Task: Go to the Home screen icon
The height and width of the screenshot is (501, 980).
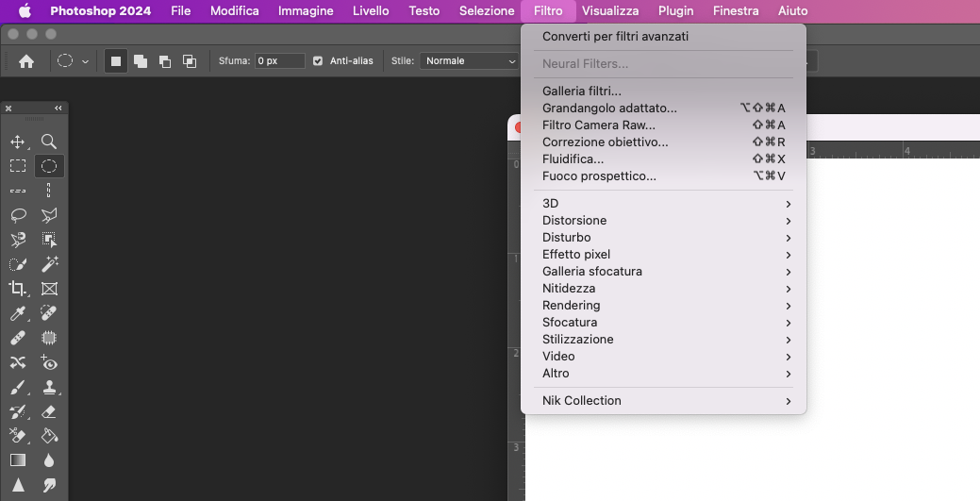Action: click(x=26, y=60)
